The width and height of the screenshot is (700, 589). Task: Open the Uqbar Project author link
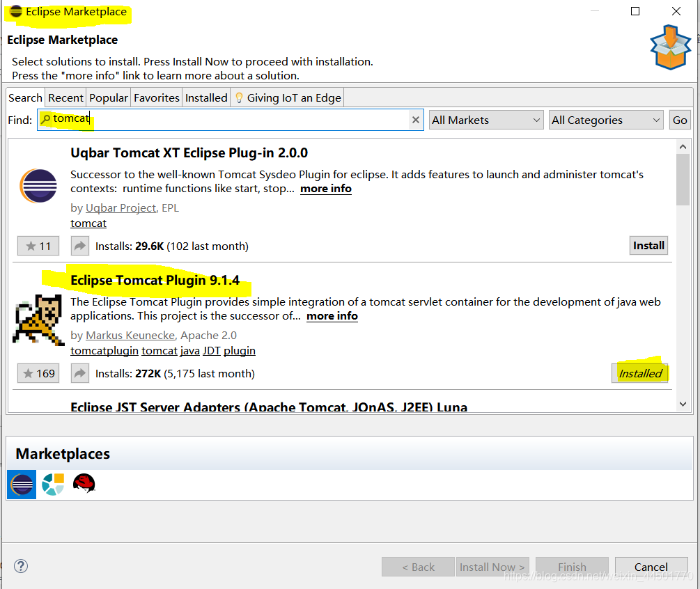click(x=120, y=208)
